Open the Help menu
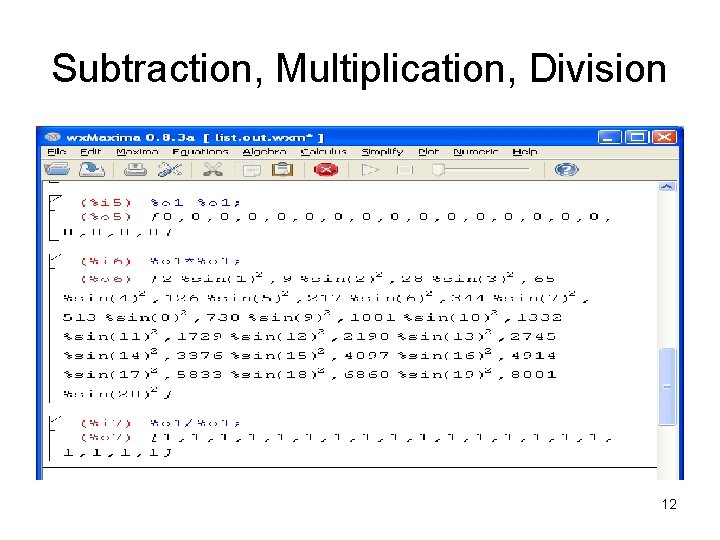The height and width of the screenshot is (540, 720). click(x=525, y=152)
